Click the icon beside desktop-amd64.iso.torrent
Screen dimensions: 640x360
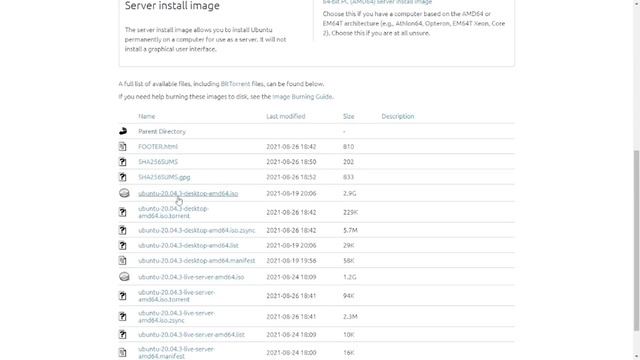pyautogui.click(x=122, y=212)
